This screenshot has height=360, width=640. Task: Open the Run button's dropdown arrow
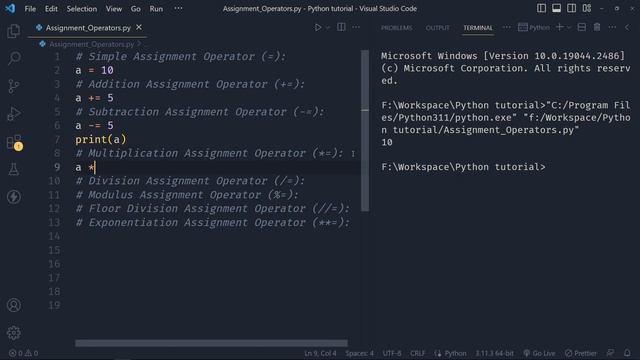(x=328, y=28)
